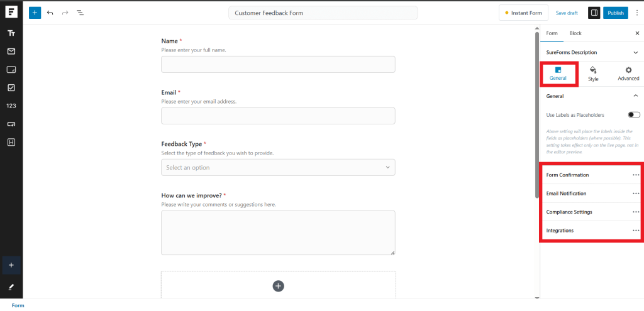The height and width of the screenshot is (311, 644).
Task: Select the Advanced settings tab
Action: click(628, 74)
